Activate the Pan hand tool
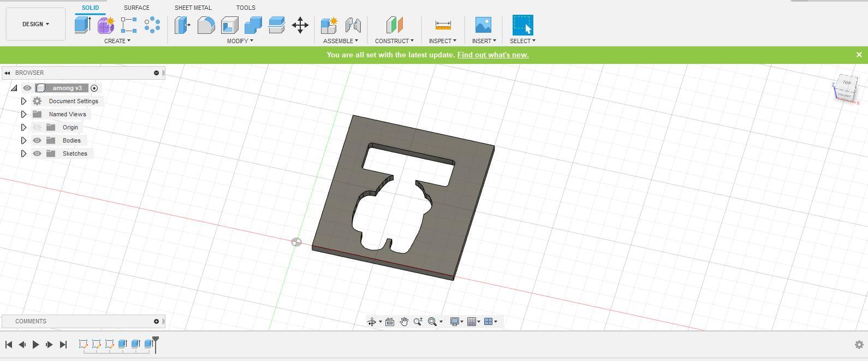 point(404,322)
